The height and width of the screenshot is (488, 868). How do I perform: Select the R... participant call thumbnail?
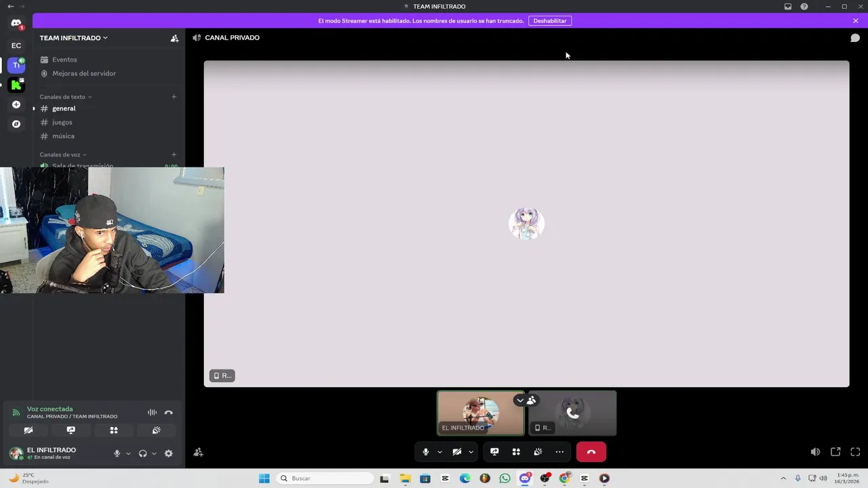coord(572,413)
